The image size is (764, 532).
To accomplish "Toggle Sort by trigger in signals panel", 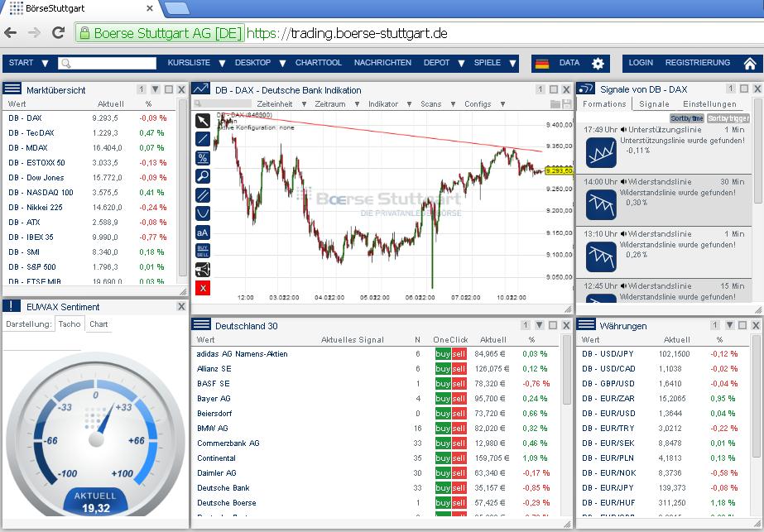I will (x=728, y=119).
